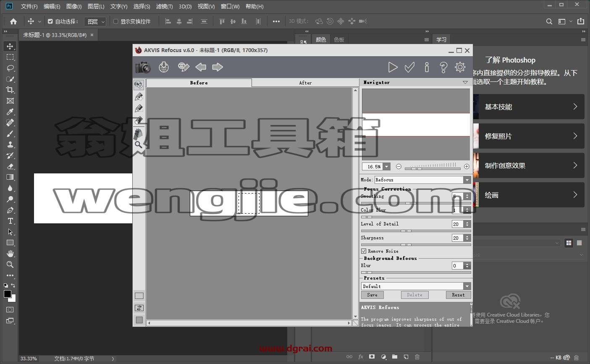Swap foreground and background colors
This screenshot has height=364, width=590.
click(x=13, y=285)
